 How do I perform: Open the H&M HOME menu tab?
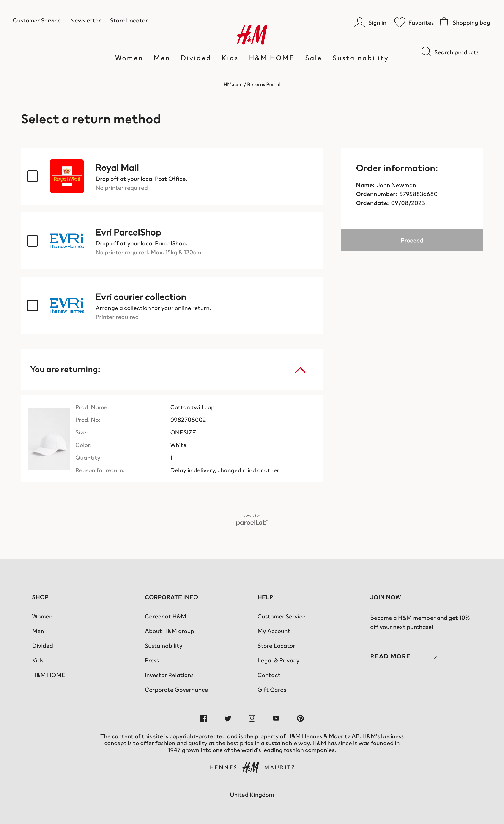pos(271,58)
